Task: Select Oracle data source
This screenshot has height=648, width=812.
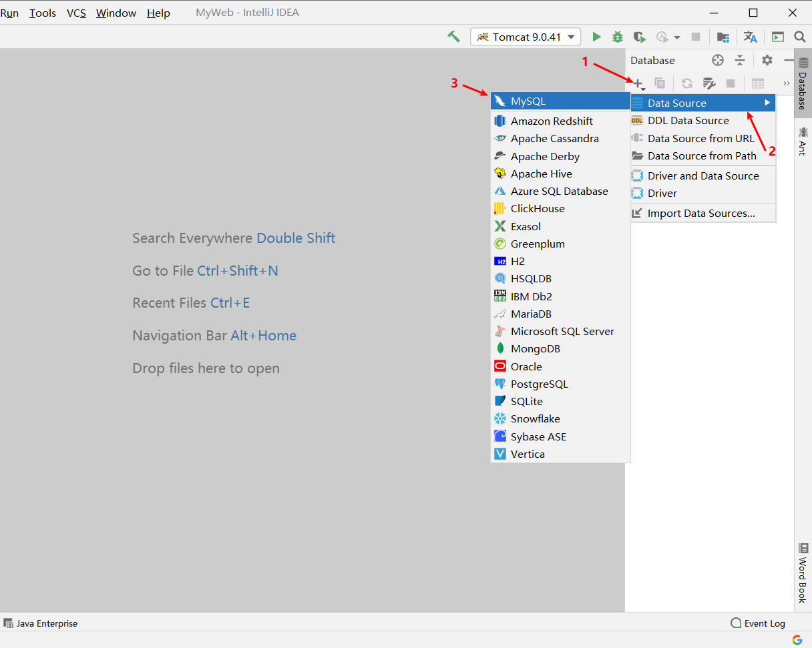Action: (x=560, y=367)
